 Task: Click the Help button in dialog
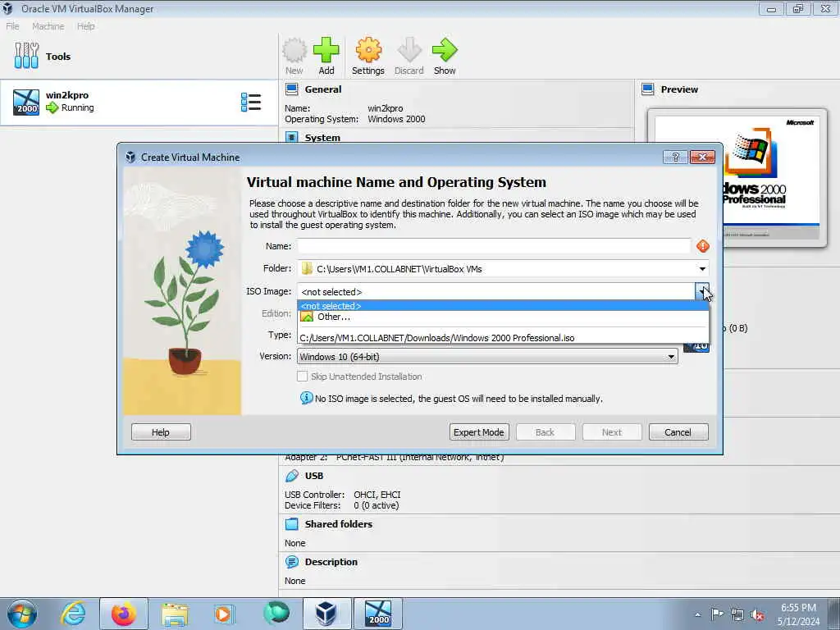[161, 432]
